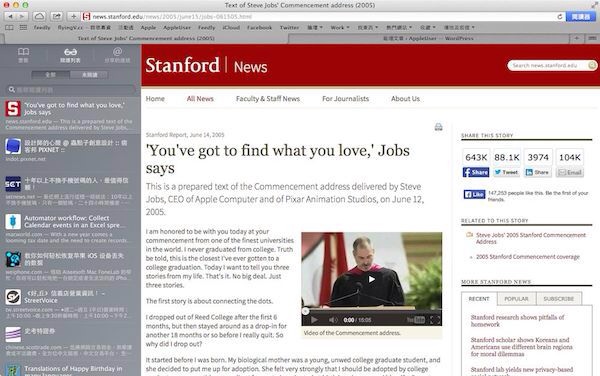Switch reading list filter to All

[51, 75]
